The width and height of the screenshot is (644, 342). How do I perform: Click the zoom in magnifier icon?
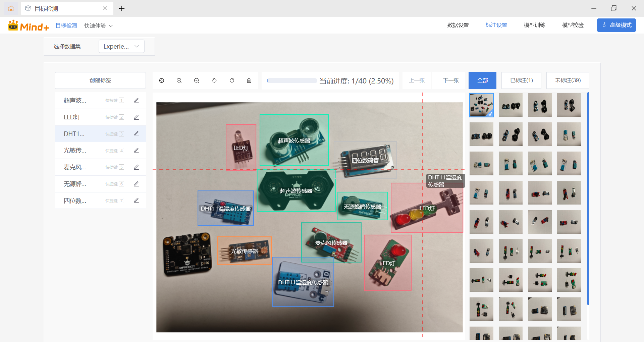[179, 80]
